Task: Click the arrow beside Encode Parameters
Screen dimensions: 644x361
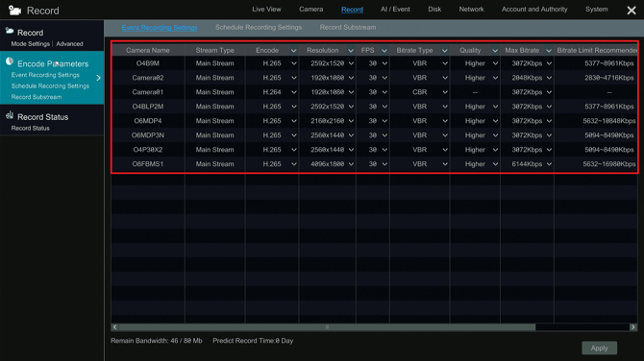Action: (98, 78)
